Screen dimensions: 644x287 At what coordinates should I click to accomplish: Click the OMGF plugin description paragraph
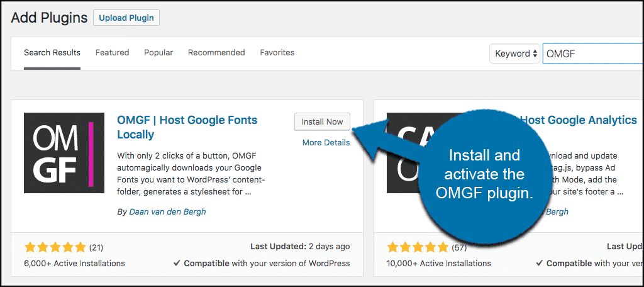coord(191,174)
